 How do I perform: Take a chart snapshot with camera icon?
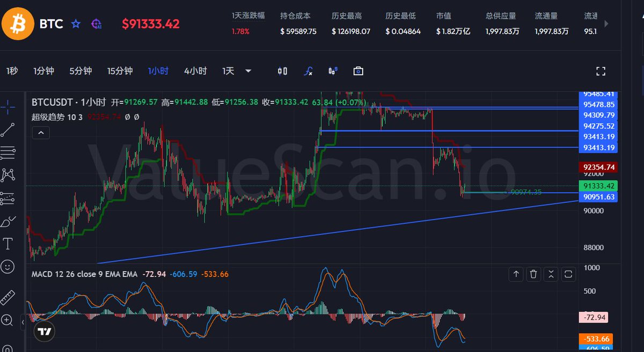358,71
